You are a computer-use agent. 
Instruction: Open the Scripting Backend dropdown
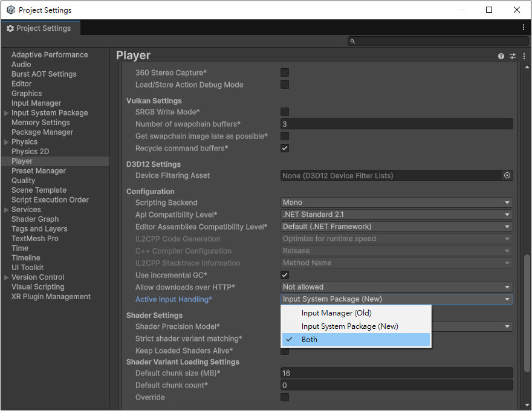[397, 202]
